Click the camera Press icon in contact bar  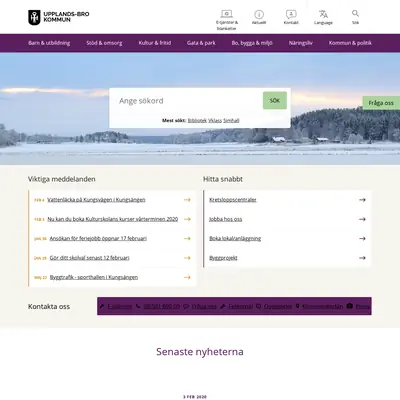coord(349,306)
